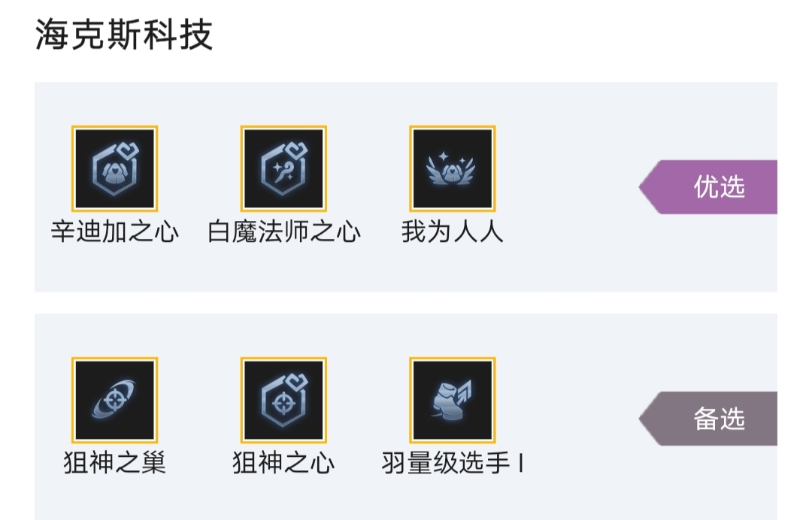Select the 白魔法师之心 augment icon
This screenshot has height=520, width=812.
283,168
